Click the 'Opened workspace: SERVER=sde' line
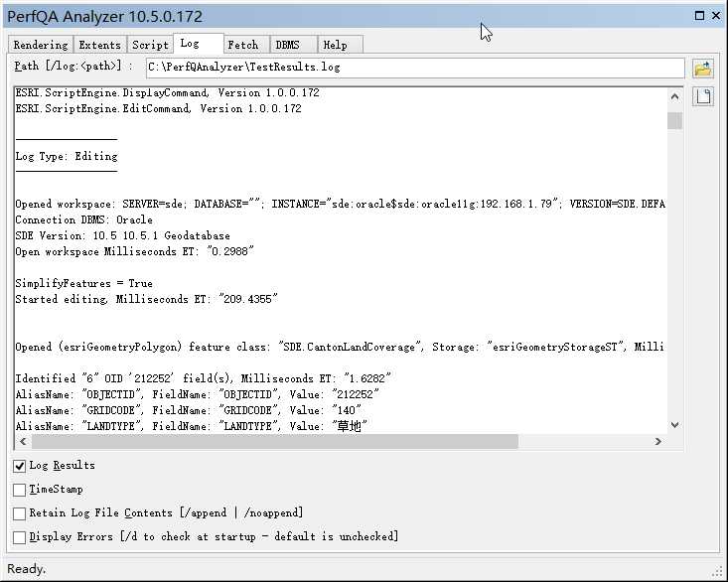Viewport: 728px width, 582px height. coord(341,205)
